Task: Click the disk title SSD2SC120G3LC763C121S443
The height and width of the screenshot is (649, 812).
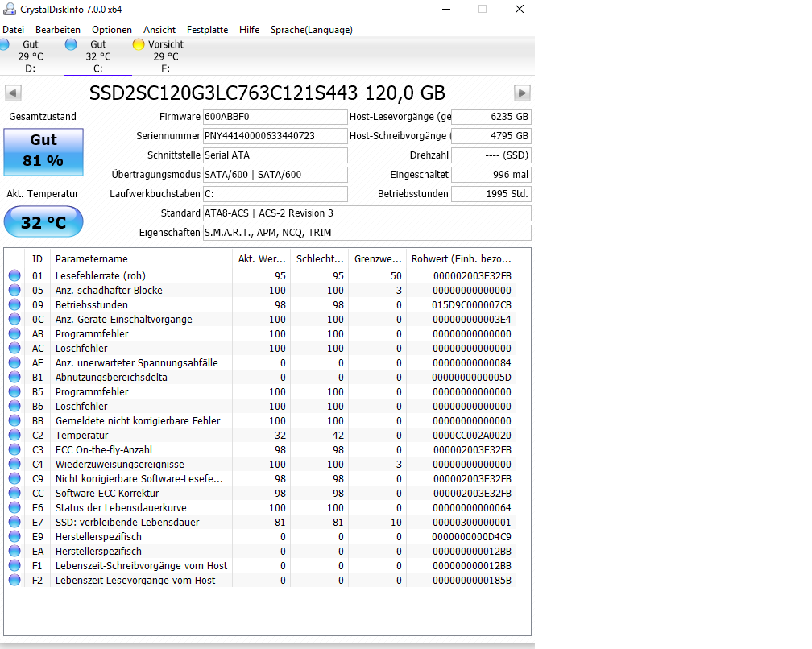Action: (223, 93)
